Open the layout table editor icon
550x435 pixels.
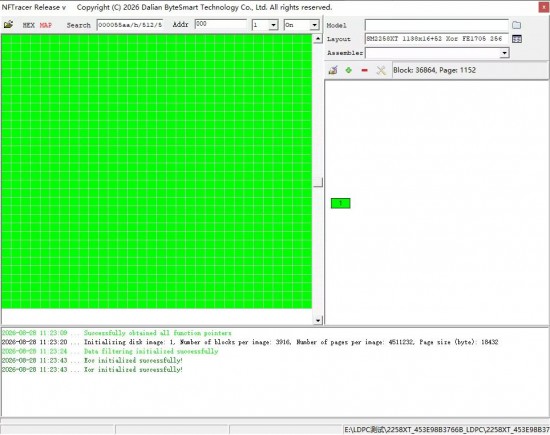point(517,39)
